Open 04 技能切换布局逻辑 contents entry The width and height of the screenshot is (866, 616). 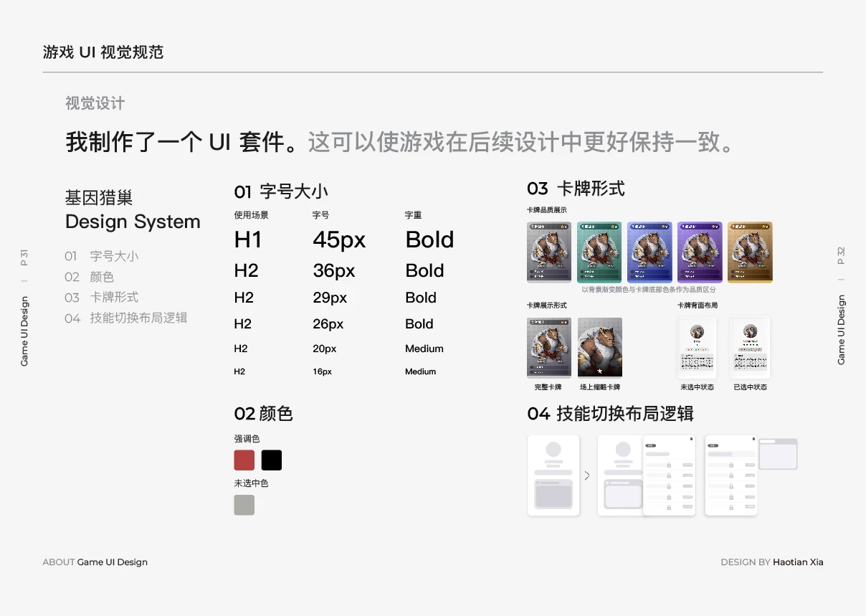click(126, 318)
